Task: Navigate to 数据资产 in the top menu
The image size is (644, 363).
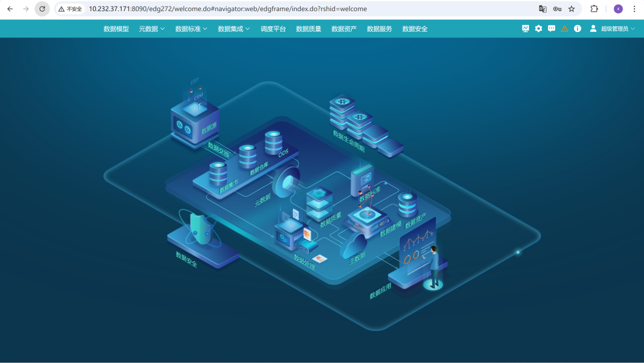Action: click(344, 29)
